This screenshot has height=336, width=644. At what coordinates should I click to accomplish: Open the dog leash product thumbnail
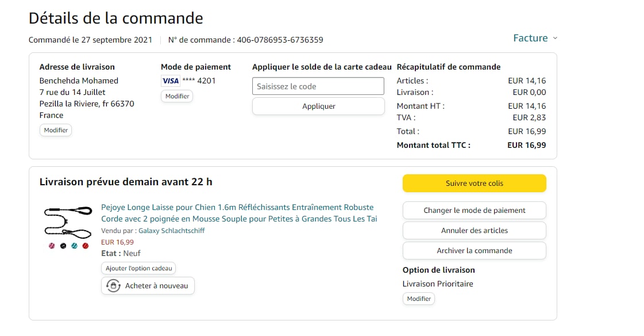(68, 221)
